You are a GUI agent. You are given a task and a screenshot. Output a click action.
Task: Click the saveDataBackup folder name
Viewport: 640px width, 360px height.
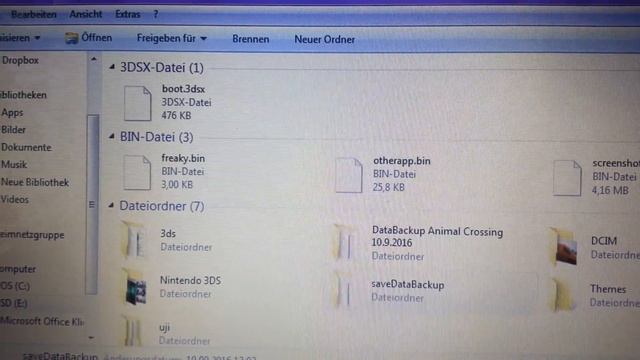(x=408, y=285)
